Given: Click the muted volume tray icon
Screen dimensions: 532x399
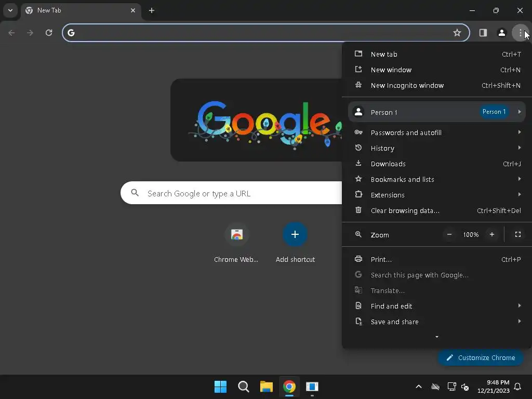Looking at the screenshot, I should 465,387.
